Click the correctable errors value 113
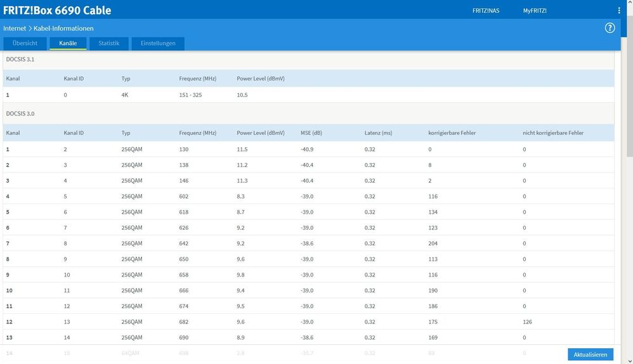 point(433,259)
